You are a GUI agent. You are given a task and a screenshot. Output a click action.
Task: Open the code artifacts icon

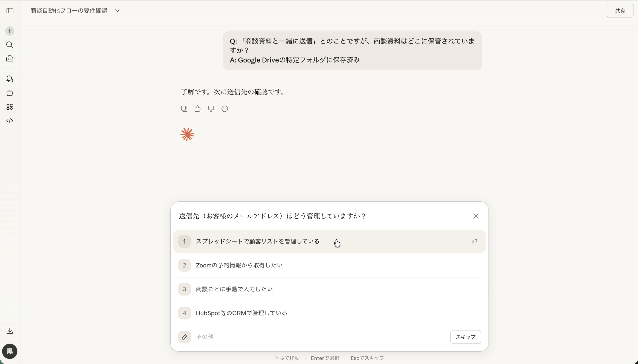10,121
